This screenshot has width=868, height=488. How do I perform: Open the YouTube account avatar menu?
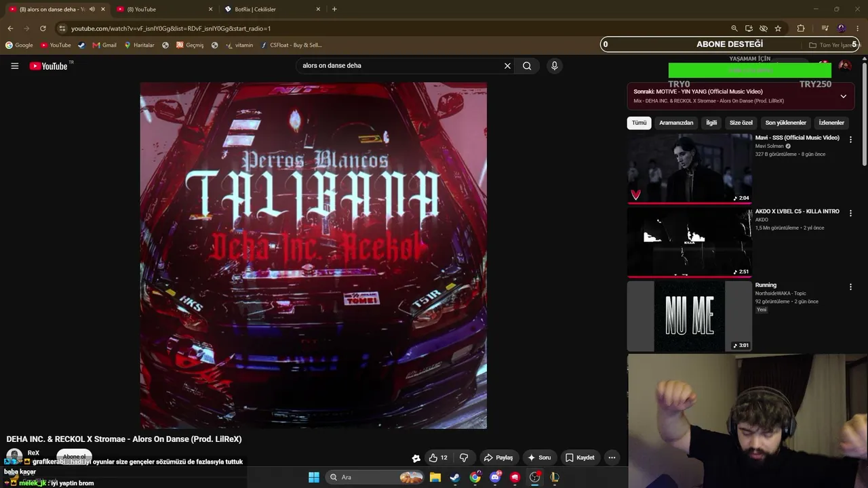click(845, 66)
